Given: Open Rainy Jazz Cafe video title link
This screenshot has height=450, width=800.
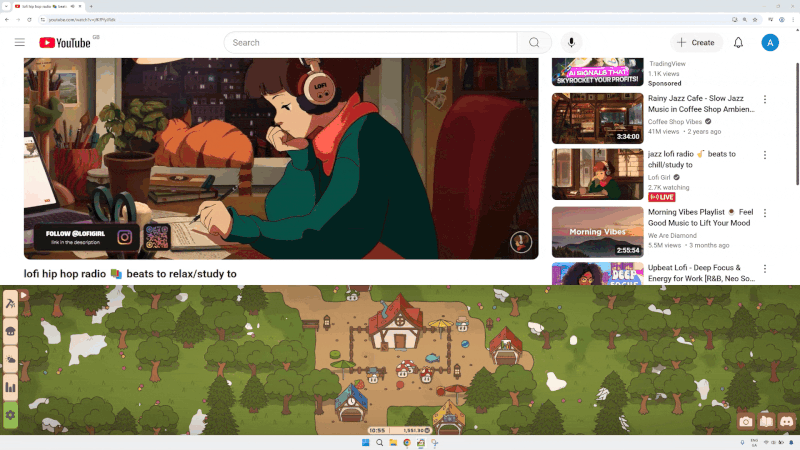Looking at the screenshot, I should 701,104.
